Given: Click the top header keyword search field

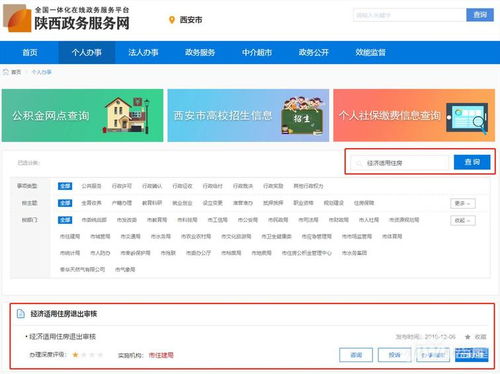Looking at the screenshot, I should [x=409, y=15].
